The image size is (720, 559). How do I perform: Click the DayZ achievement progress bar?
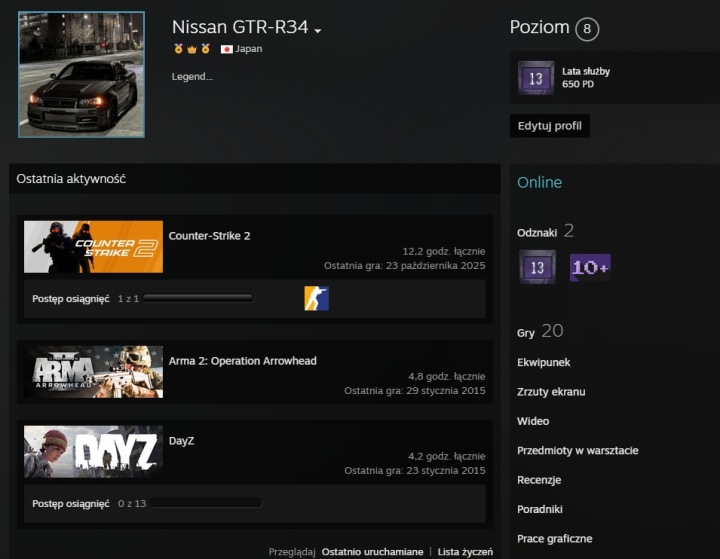click(x=205, y=503)
